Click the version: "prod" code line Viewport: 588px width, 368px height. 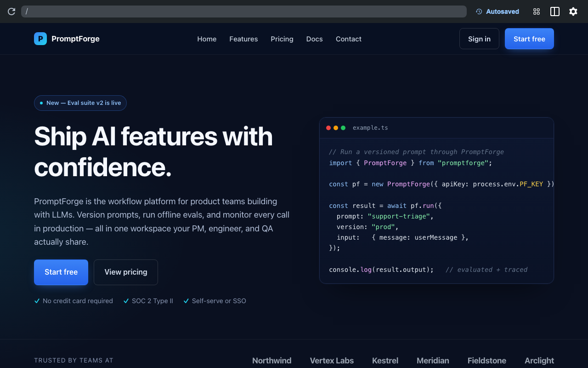coord(367,227)
